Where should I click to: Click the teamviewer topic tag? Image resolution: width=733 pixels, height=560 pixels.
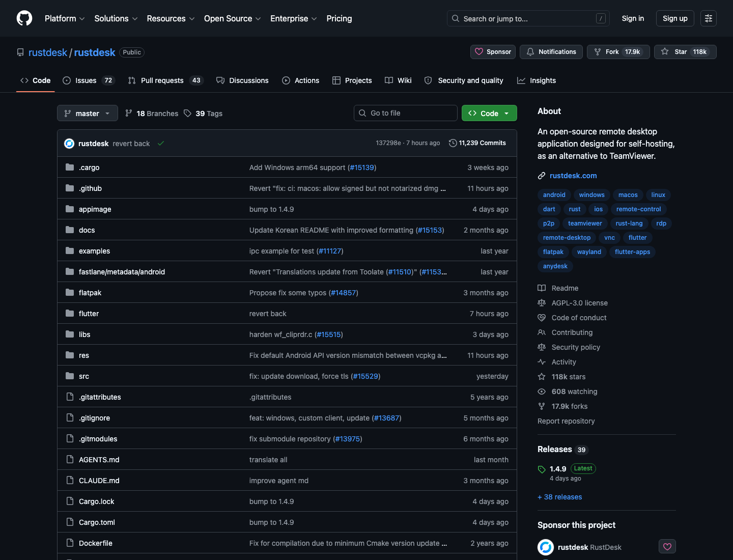(585, 223)
